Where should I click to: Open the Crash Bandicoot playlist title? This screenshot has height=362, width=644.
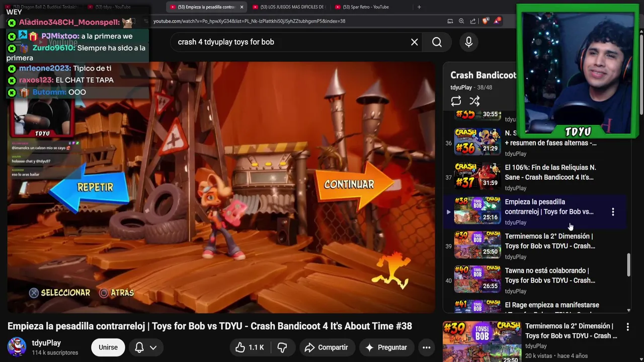pyautogui.click(x=483, y=75)
